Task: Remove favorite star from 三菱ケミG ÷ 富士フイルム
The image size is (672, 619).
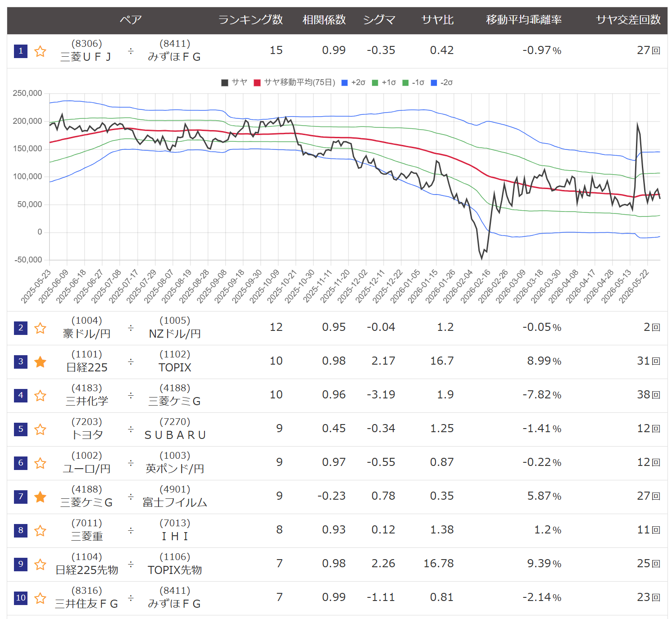Action: [x=41, y=497]
